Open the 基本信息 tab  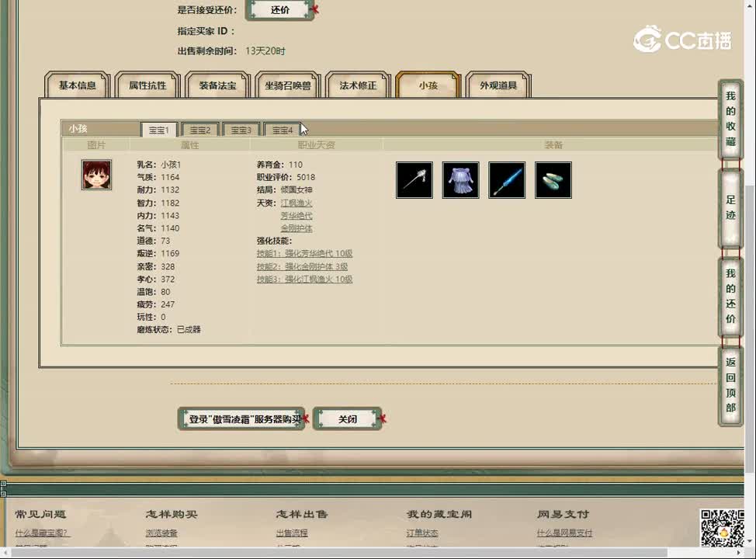(77, 85)
